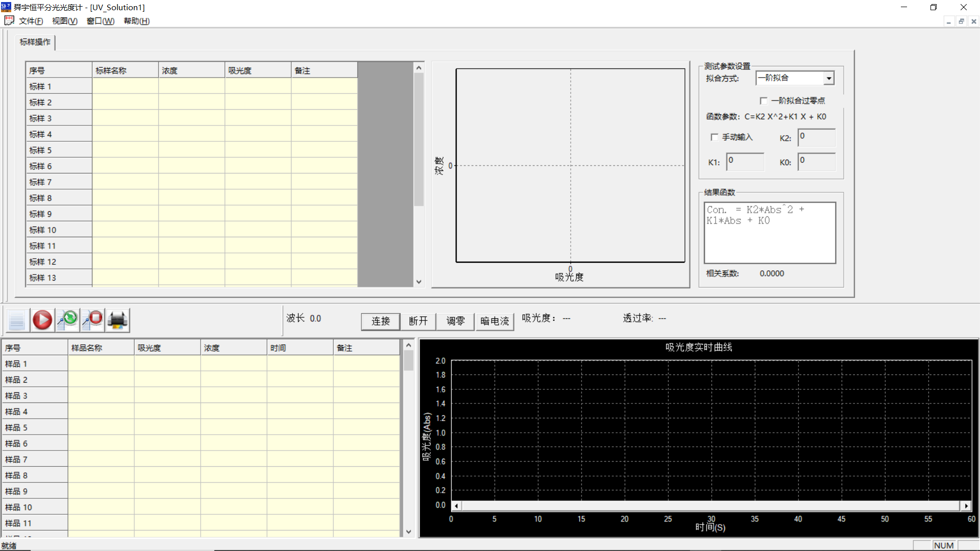The width and height of the screenshot is (980, 551).
Task: Open the 帮助(H) menu
Action: tap(136, 21)
